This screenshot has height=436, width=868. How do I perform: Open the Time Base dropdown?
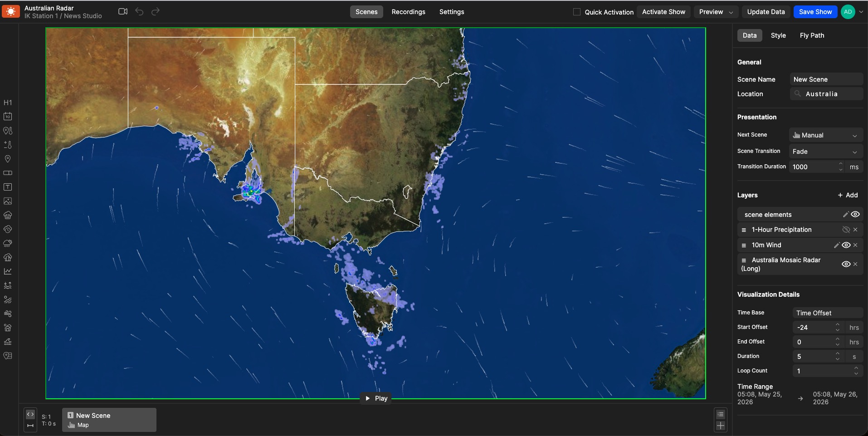point(828,313)
